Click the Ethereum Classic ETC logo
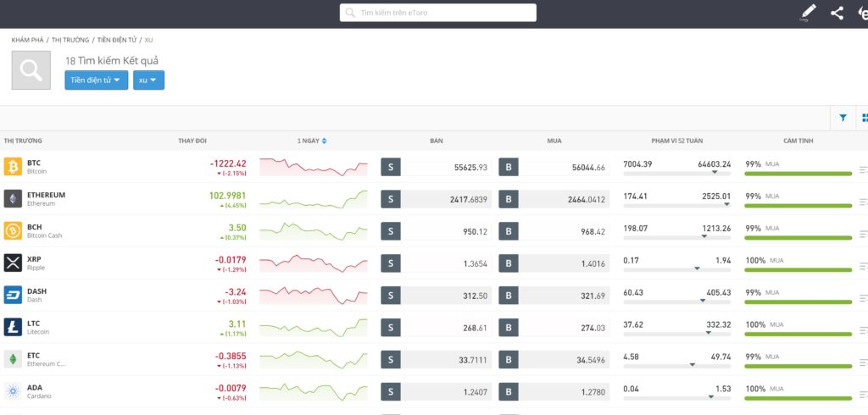Image resolution: width=868 pixels, height=415 pixels. point(13,359)
